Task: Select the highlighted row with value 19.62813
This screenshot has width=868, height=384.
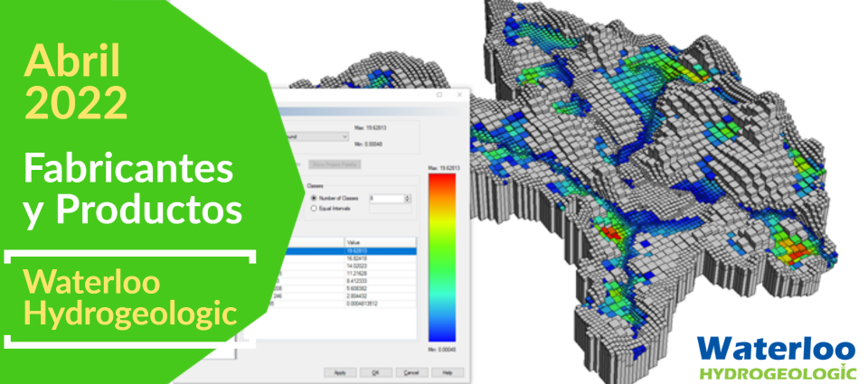Action: click(x=352, y=251)
